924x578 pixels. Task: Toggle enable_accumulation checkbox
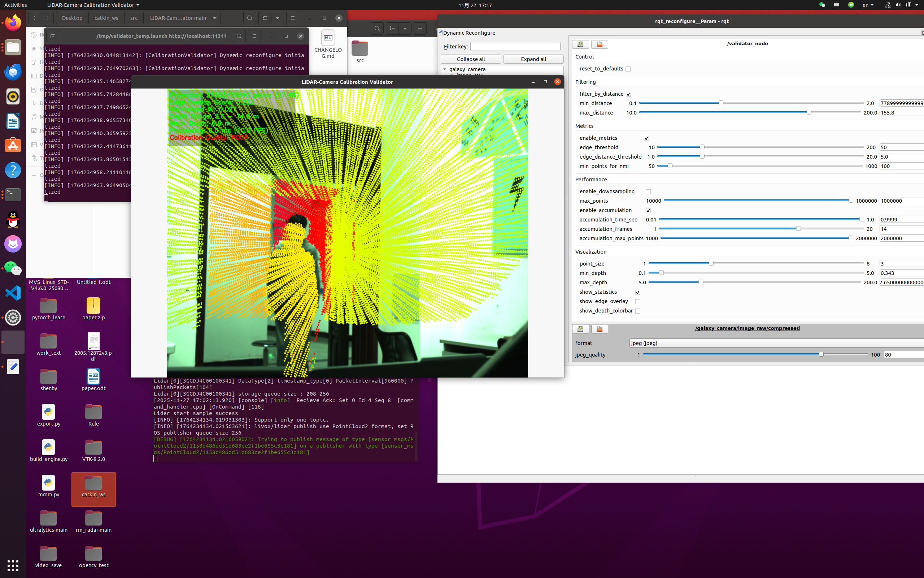(648, 211)
